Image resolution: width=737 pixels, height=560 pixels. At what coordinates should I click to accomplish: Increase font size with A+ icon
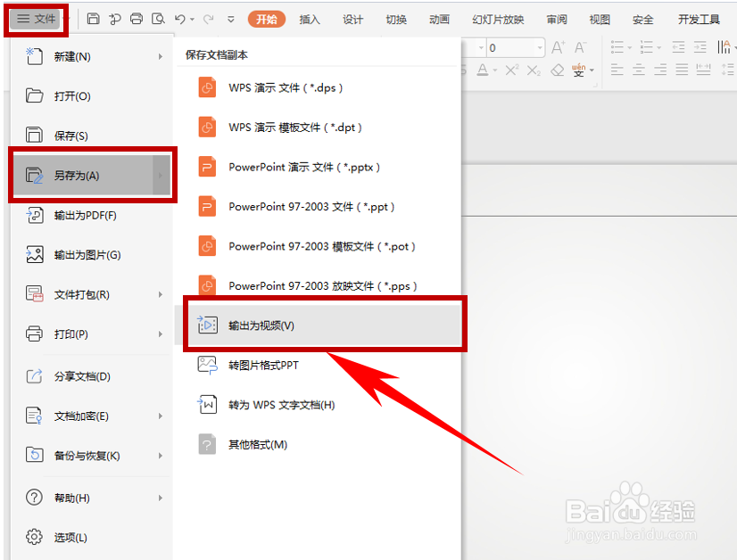click(557, 47)
